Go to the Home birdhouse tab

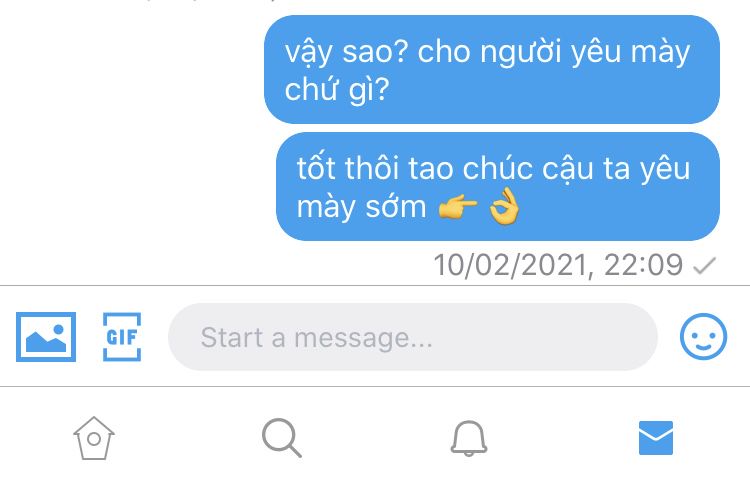[x=94, y=438]
